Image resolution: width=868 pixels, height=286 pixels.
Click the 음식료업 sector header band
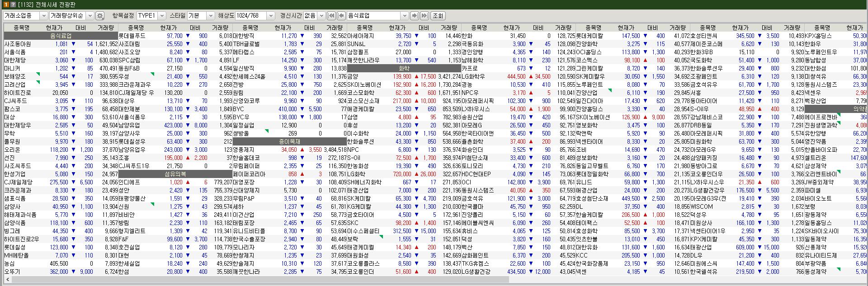61,36
